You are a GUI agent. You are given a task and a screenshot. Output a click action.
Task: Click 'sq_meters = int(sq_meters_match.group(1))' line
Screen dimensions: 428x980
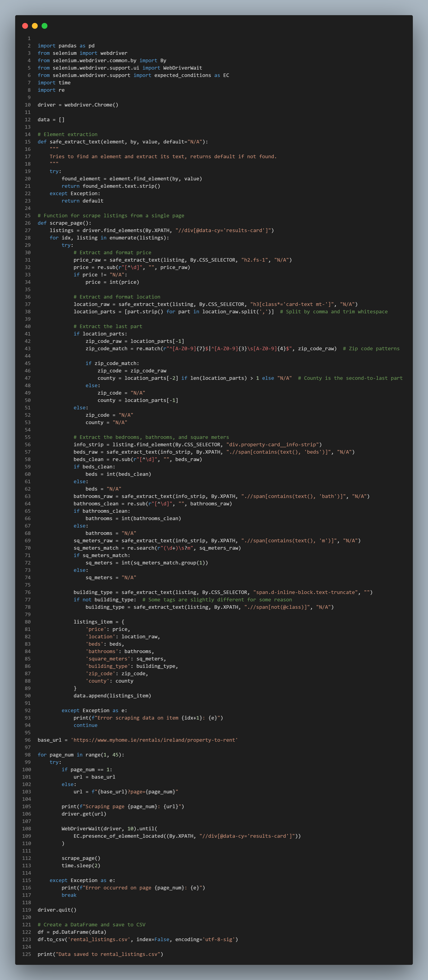coord(147,563)
